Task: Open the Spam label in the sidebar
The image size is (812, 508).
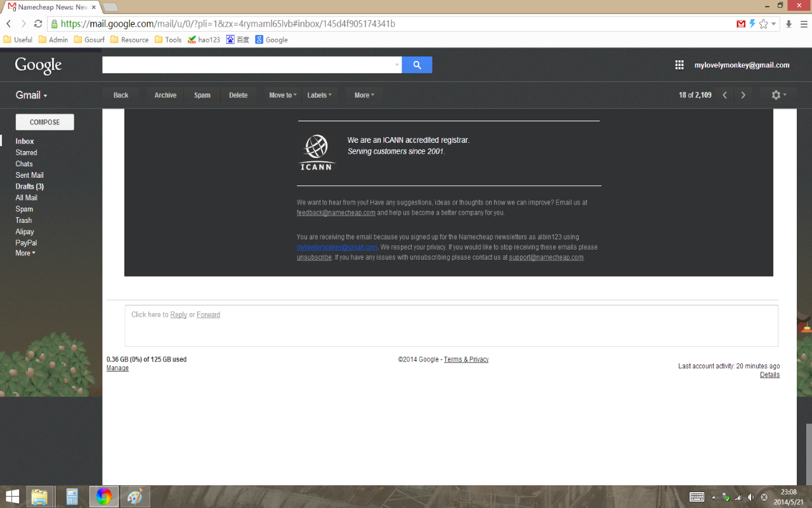Action: pos(24,209)
